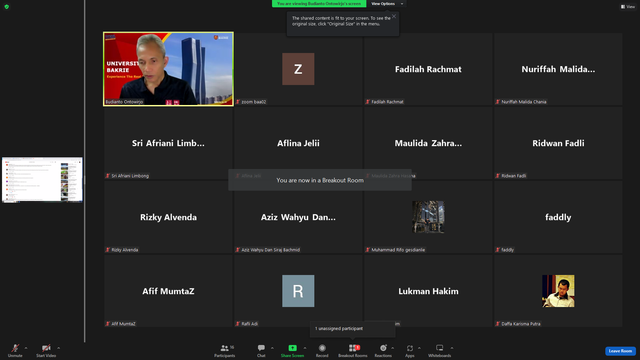Open audio options arrow next to Unmute
The image size is (640, 360).
26,348
